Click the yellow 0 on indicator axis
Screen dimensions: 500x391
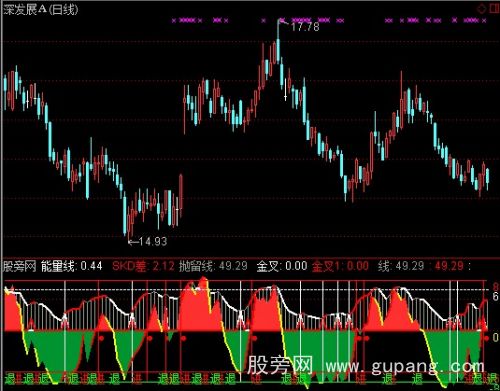pos(496,337)
